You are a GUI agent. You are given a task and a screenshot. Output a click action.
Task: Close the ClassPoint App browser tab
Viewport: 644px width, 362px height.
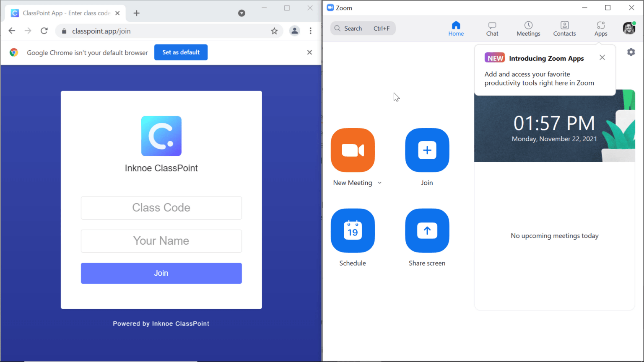117,13
